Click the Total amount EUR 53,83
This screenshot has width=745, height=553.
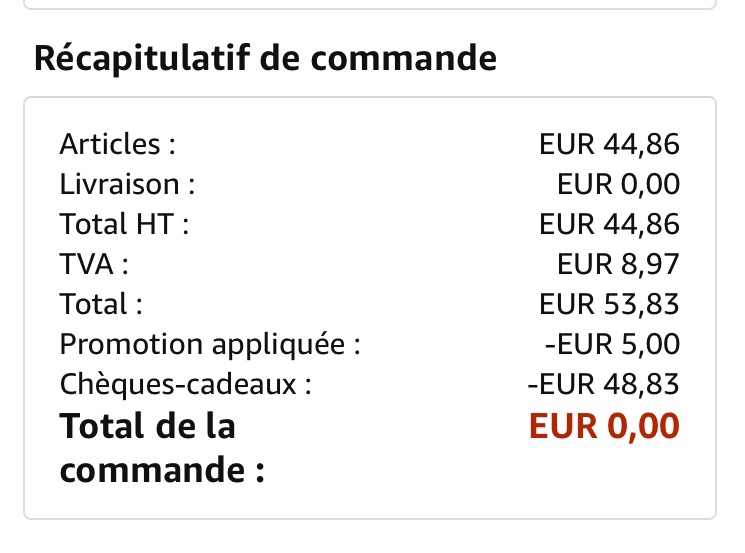[609, 304]
